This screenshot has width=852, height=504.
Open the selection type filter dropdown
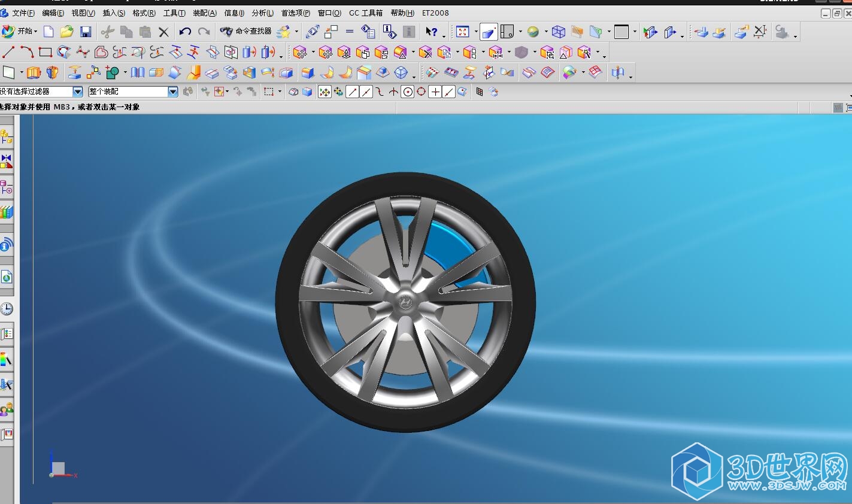point(78,92)
